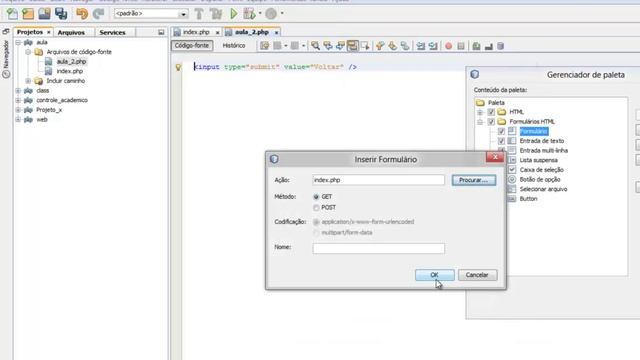Click Find Previous Occurrence editor icon
The width and height of the screenshot is (640, 360).
327,46
